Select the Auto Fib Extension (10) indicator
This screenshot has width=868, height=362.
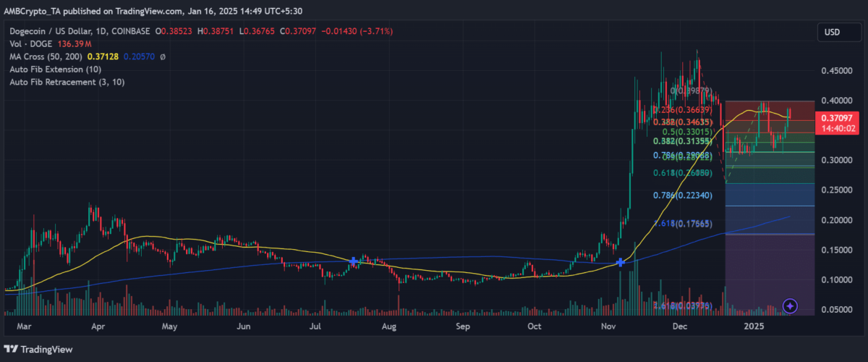coord(55,70)
